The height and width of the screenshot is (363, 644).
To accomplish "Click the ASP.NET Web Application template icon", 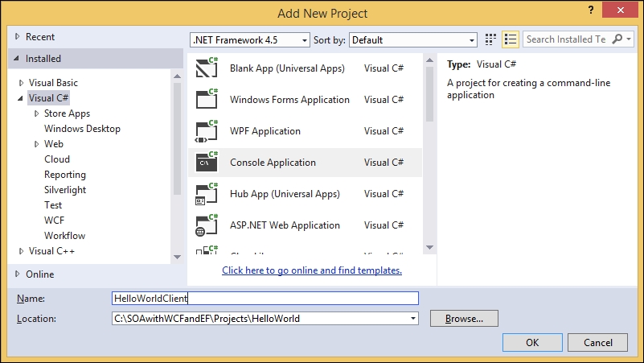I will coord(207,225).
